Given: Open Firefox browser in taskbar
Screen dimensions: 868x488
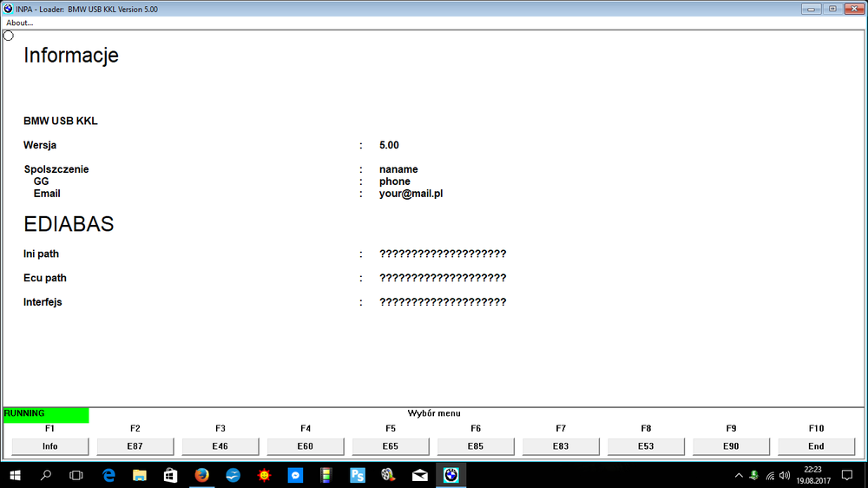Looking at the screenshot, I should tap(202, 475).
